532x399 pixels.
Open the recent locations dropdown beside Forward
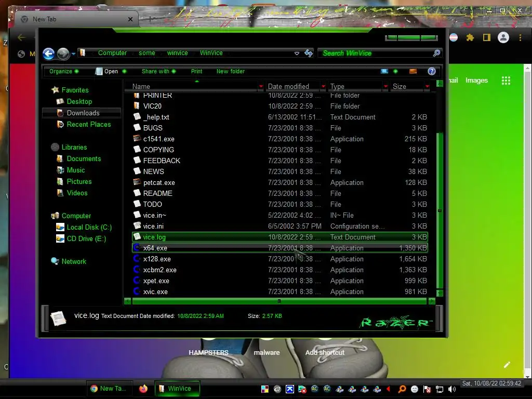[73, 54]
